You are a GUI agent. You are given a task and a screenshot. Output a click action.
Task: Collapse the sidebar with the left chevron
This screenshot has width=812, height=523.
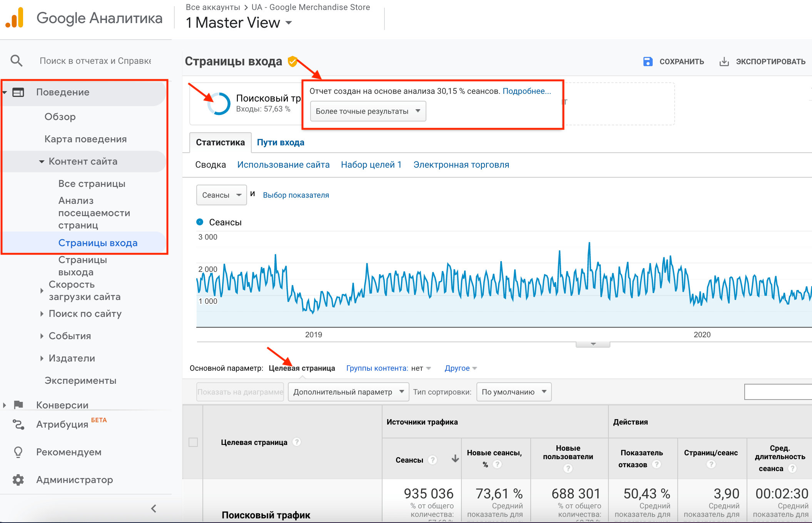154,509
